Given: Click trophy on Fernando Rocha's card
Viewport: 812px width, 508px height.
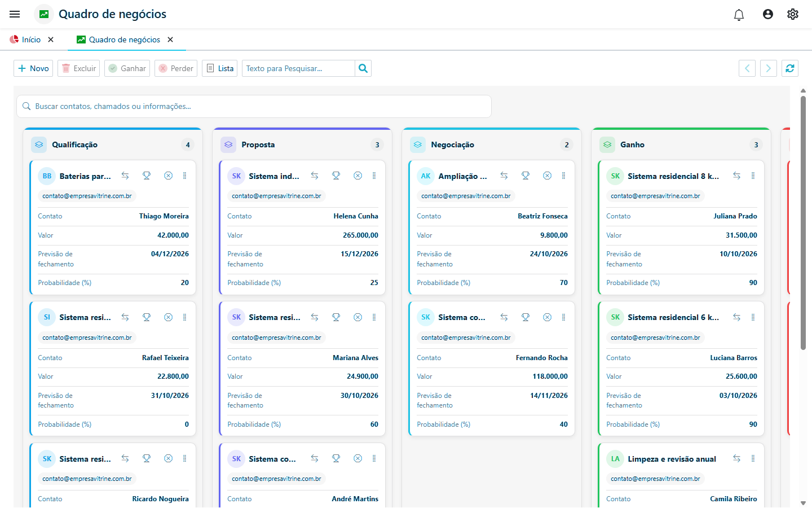Looking at the screenshot, I should click(526, 317).
